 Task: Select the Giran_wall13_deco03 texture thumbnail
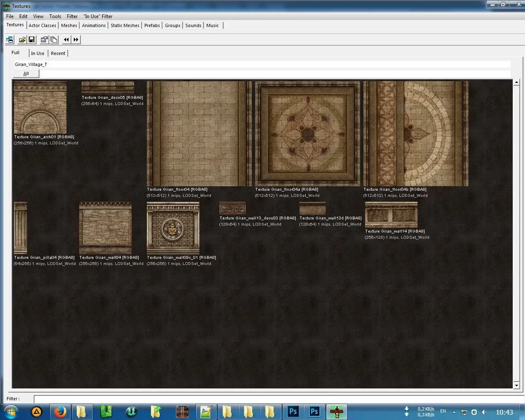[x=233, y=208]
